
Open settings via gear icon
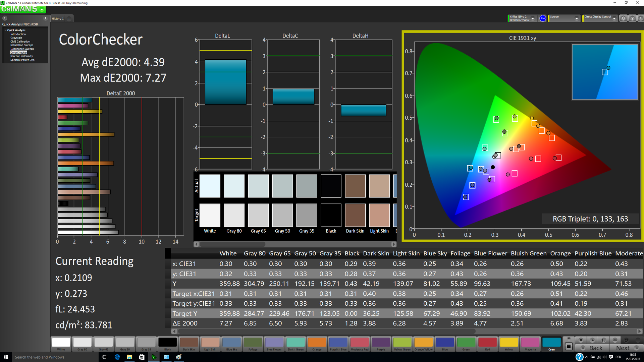(623, 18)
